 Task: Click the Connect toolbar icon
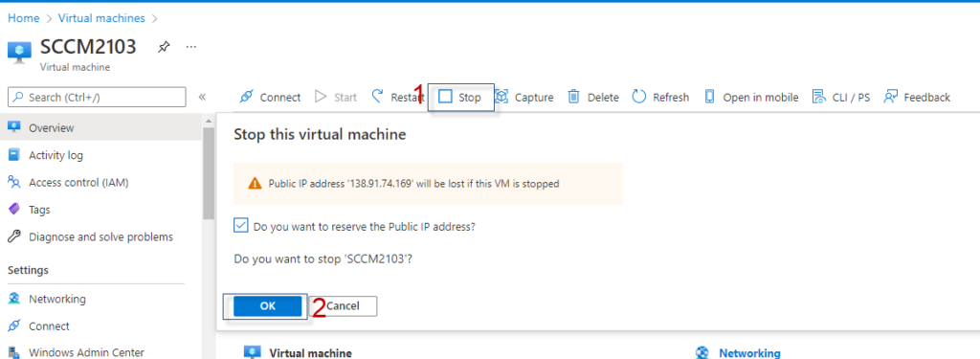(x=247, y=97)
